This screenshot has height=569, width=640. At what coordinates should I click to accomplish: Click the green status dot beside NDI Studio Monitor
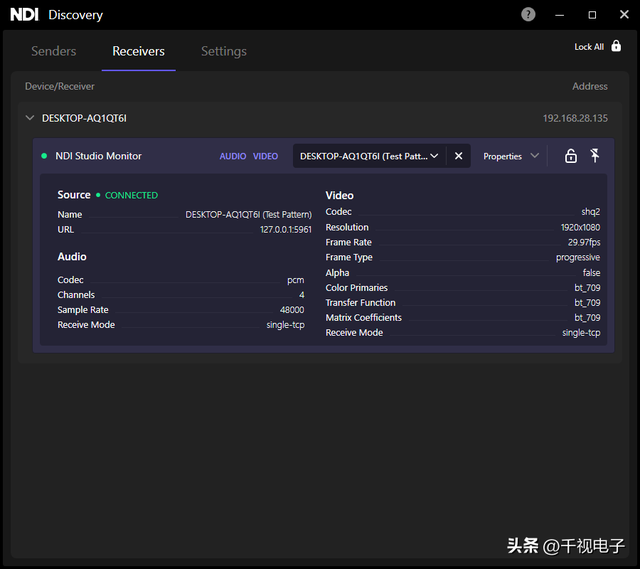tap(44, 156)
